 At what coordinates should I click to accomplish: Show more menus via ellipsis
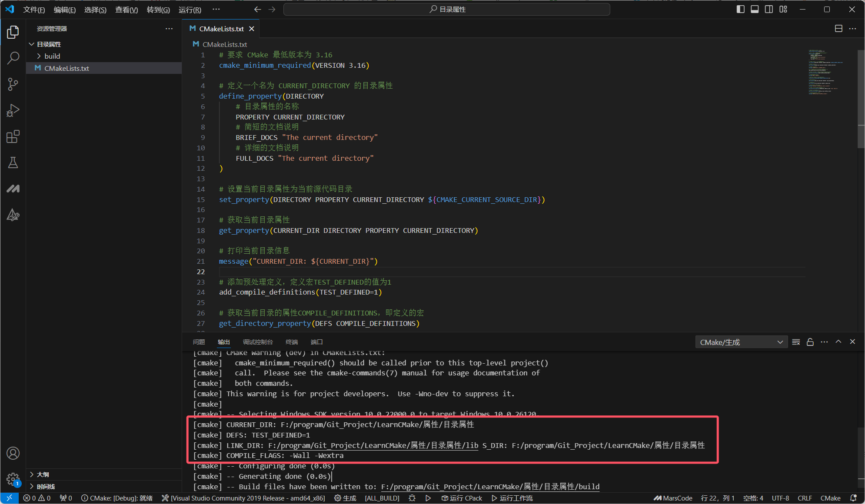pyautogui.click(x=216, y=9)
